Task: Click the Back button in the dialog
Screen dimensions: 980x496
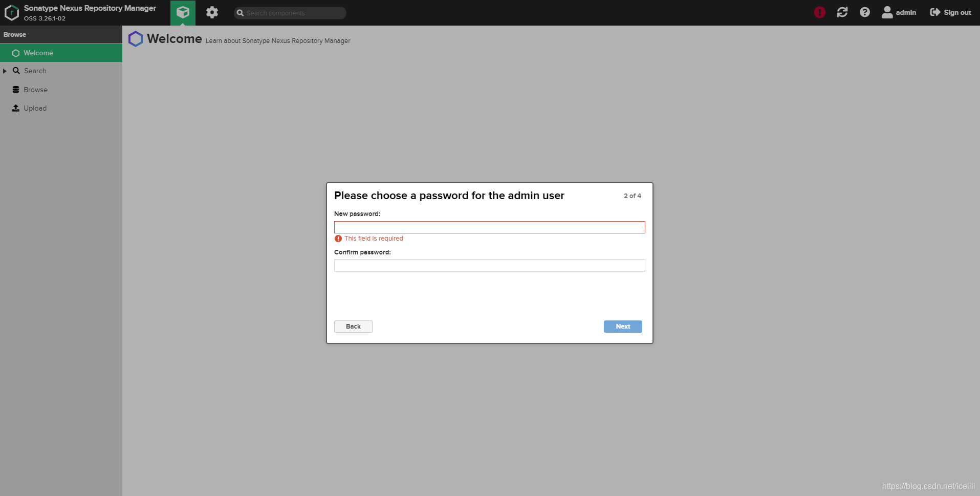Action: click(x=353, y=327)
